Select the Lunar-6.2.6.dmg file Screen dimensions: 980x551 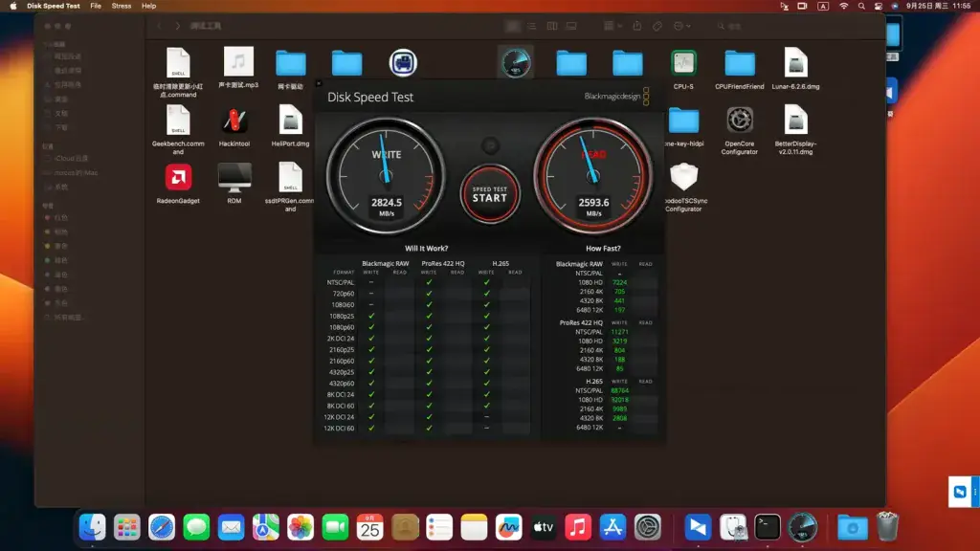tap(795, 69)
